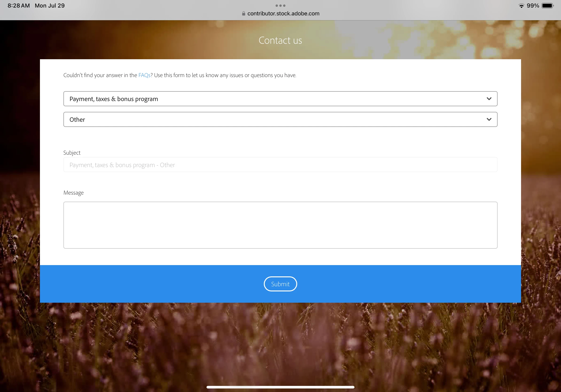The height and width of the screenshot is (392, 561).
Task: Click the Submit button
Action: 280,284
